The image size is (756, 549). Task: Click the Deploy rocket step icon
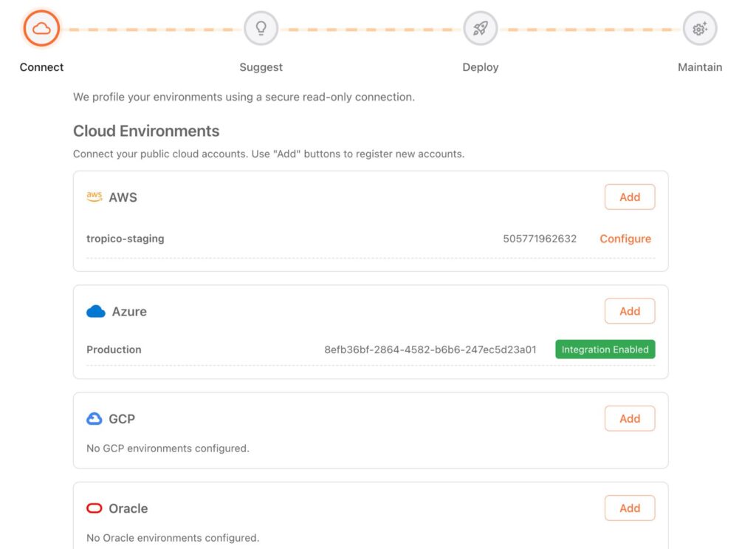[481, 29]
